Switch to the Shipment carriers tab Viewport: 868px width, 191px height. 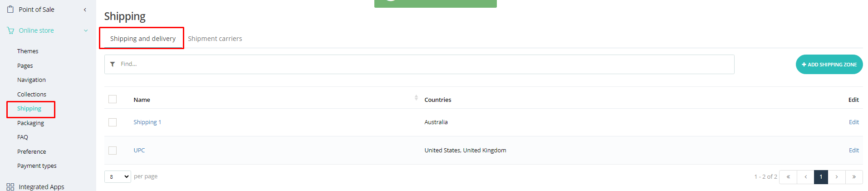click(215, 39)
